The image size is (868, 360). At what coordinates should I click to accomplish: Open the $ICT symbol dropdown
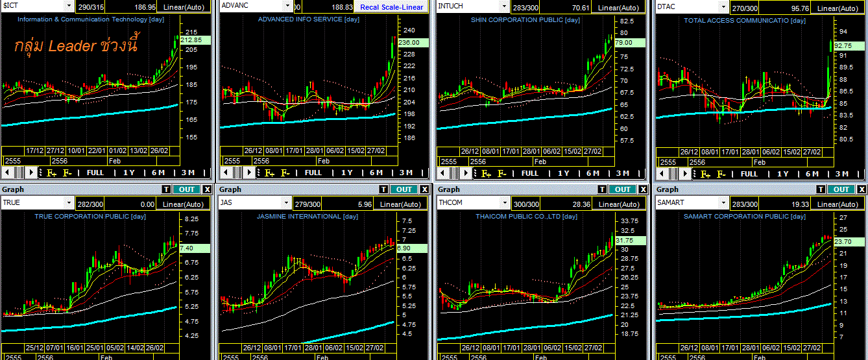69,6
